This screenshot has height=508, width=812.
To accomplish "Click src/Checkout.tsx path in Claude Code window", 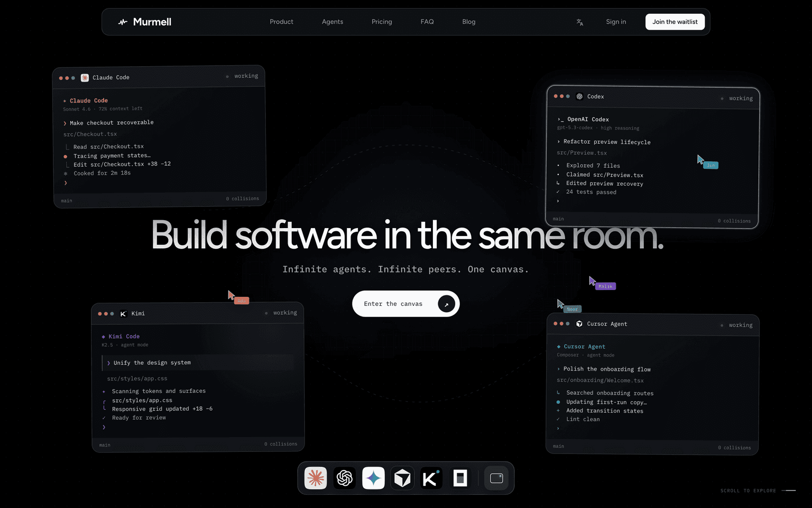I will [90, 134].
